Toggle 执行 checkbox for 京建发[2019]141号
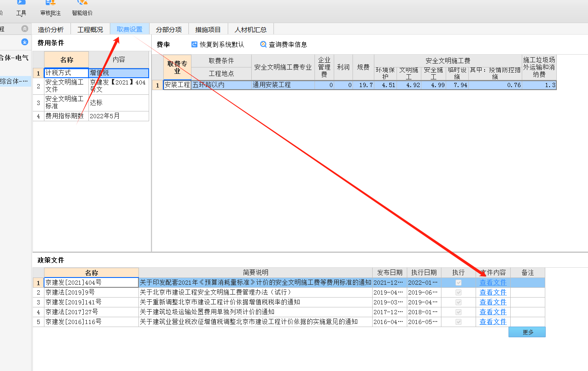 point(459,302)
